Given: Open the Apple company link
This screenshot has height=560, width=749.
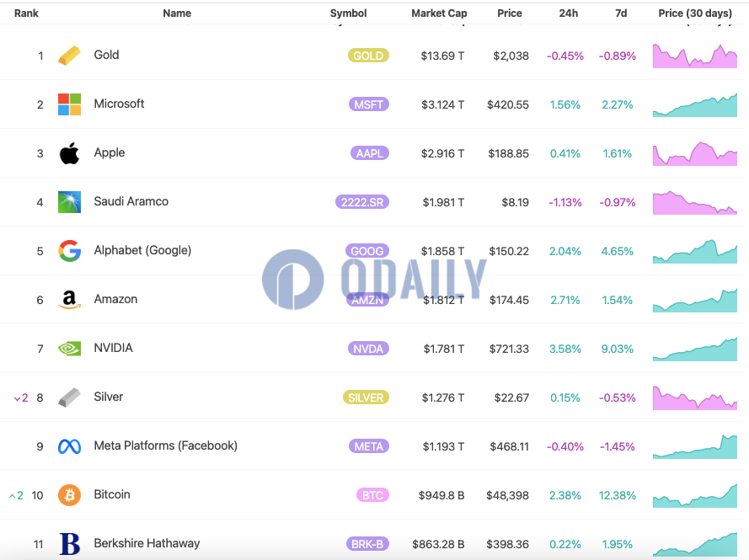Looking at the screenshot, I should [110, 152].
